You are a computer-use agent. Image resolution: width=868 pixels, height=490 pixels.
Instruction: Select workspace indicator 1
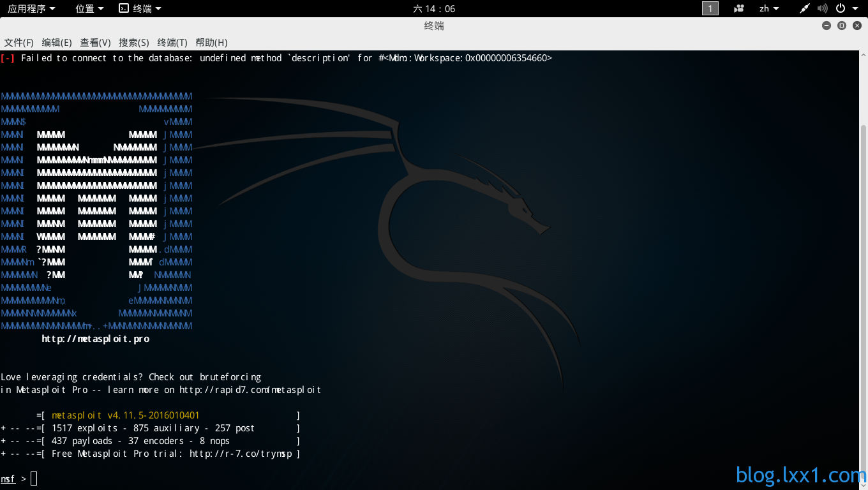[710, 8]
